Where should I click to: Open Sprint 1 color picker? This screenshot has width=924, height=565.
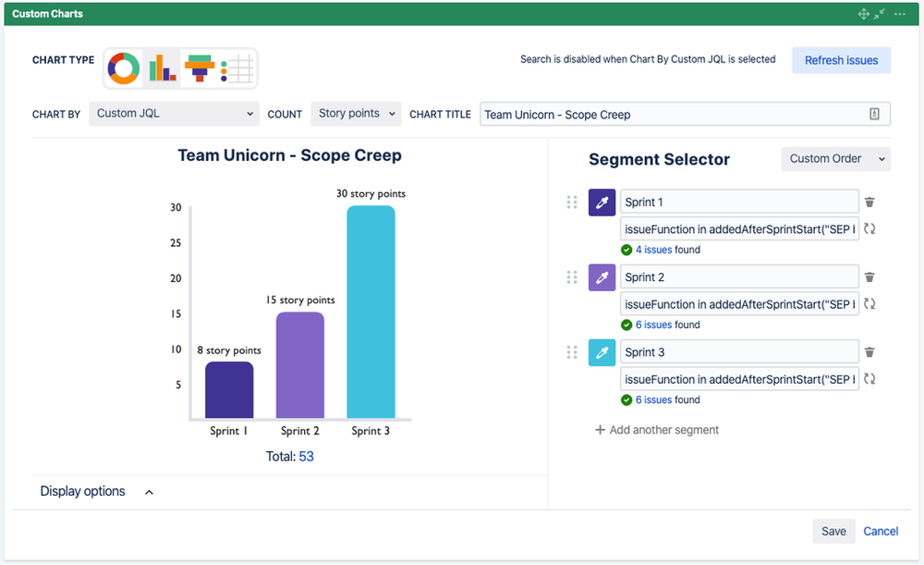coord(602,202)
